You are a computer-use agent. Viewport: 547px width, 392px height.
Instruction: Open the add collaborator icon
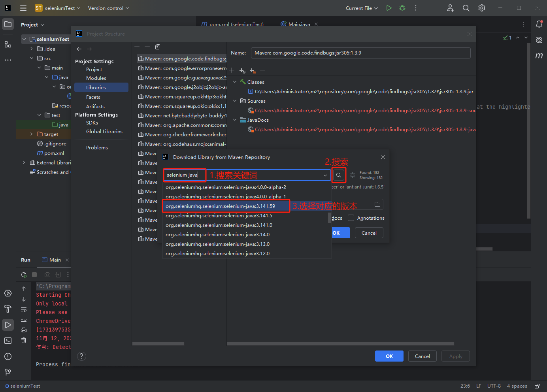pos(451,8)
